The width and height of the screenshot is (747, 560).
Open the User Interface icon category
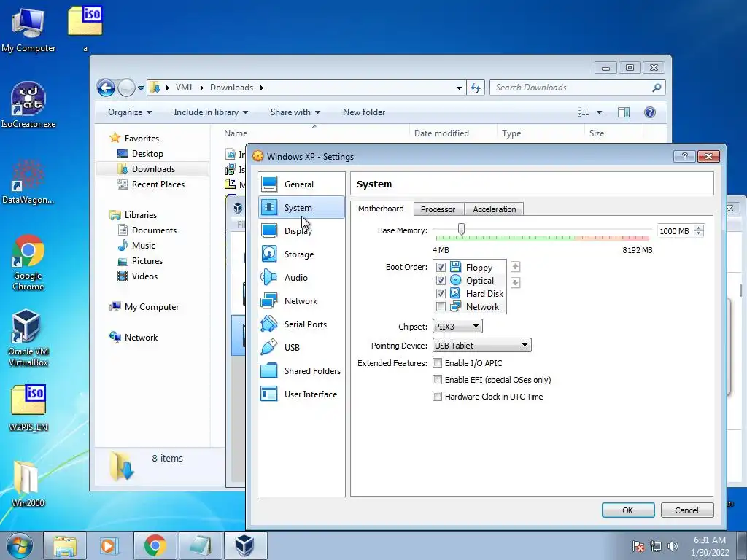[269, 394]
